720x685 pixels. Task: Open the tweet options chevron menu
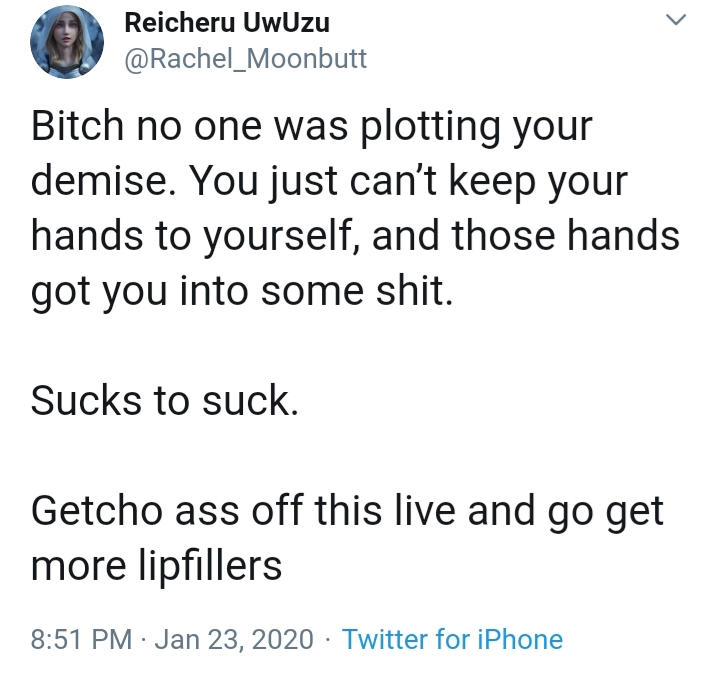tap(675, 20)
